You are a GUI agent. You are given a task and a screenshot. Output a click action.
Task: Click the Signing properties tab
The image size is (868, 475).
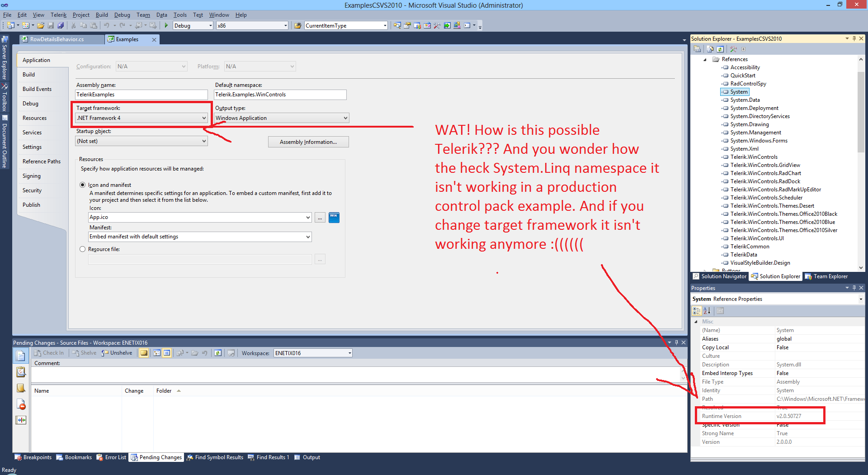point(32,176)
